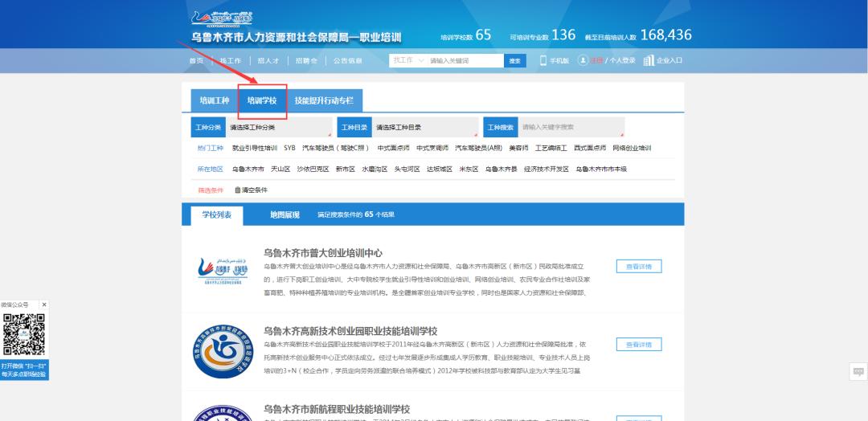Screen dimensions: 868x421
Task: Open the 请选择工种目录 dropdown
Action: (425, 127)
